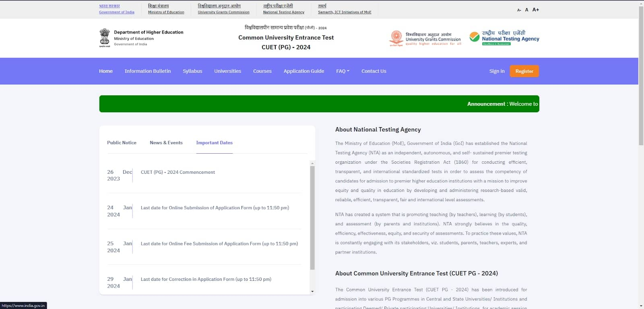Click the Important Dates list scrollbar thumb
This screenshot has width=644, height=309.
tap(312, 217)
